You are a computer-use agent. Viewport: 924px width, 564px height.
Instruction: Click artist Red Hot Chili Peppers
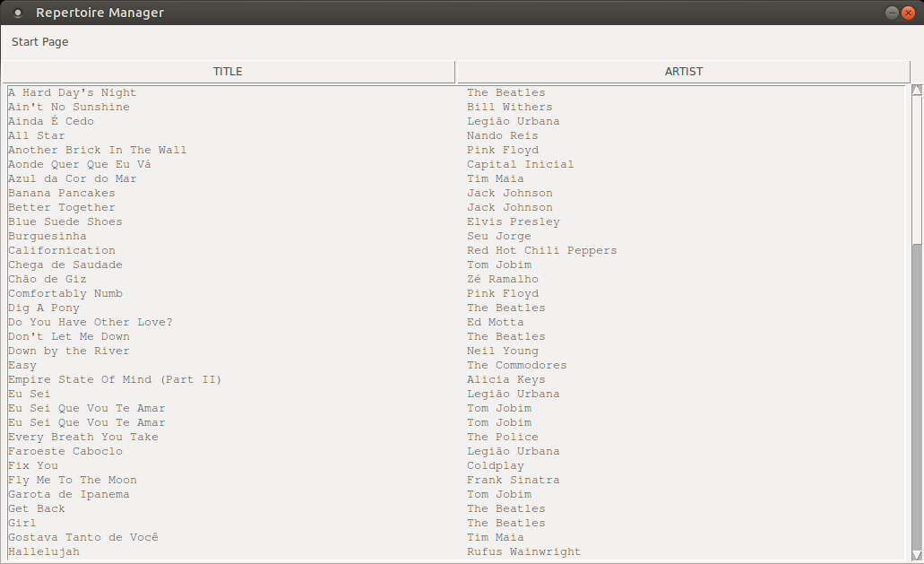542,250
